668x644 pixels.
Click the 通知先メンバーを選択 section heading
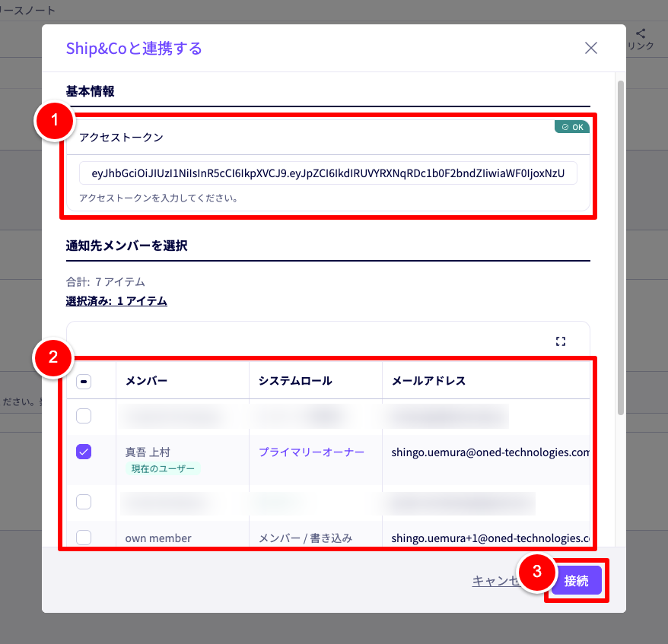click(126, 246)
